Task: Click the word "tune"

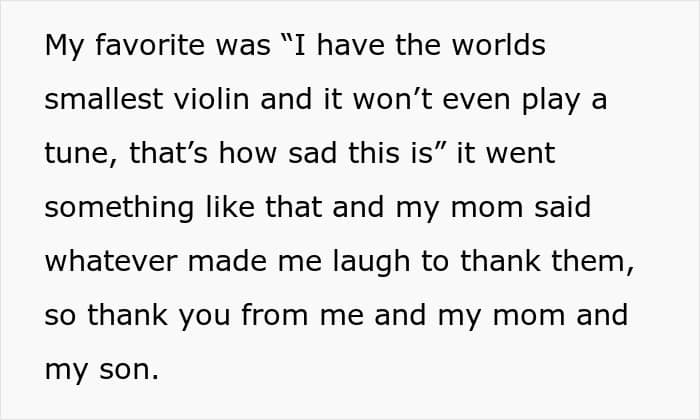Action: coord(75,155)
